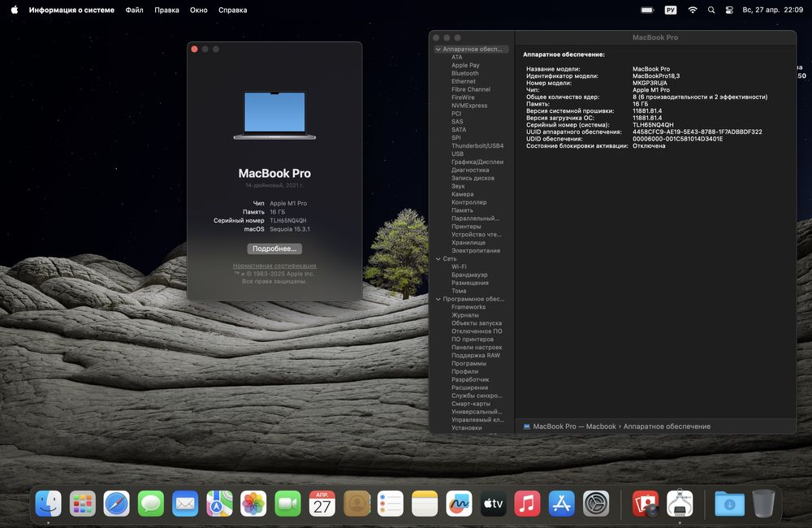Launch the Notes app from the Dock
The height and width of the screenshot is (528, 812).
point(425,503)
